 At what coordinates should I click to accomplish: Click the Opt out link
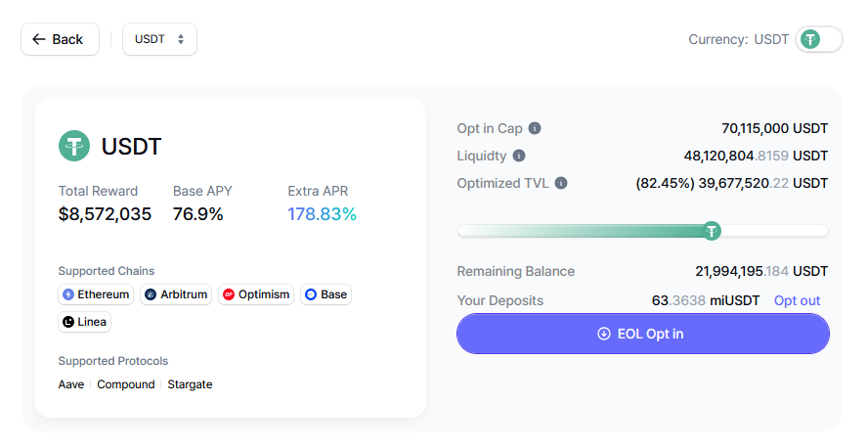coord(797,300)
